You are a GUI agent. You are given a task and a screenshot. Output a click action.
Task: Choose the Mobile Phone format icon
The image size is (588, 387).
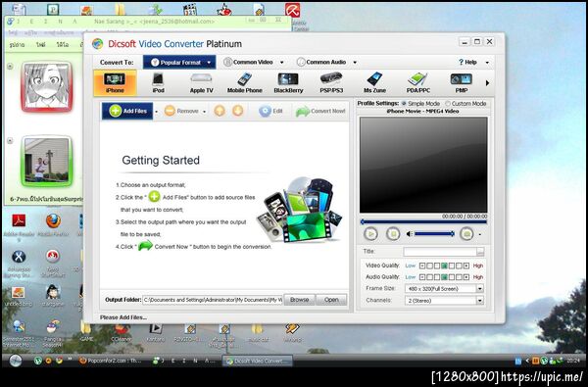(244, 83)
